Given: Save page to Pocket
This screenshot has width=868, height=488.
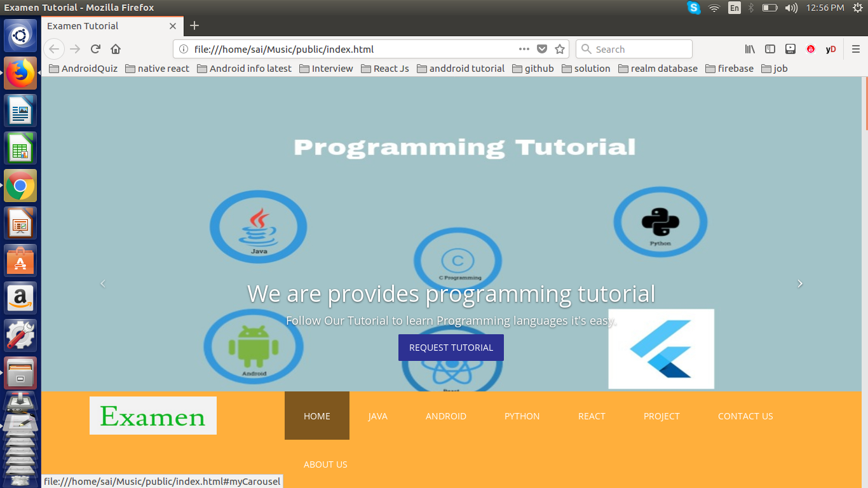Looking at the screenshot, I should [542, 49].
